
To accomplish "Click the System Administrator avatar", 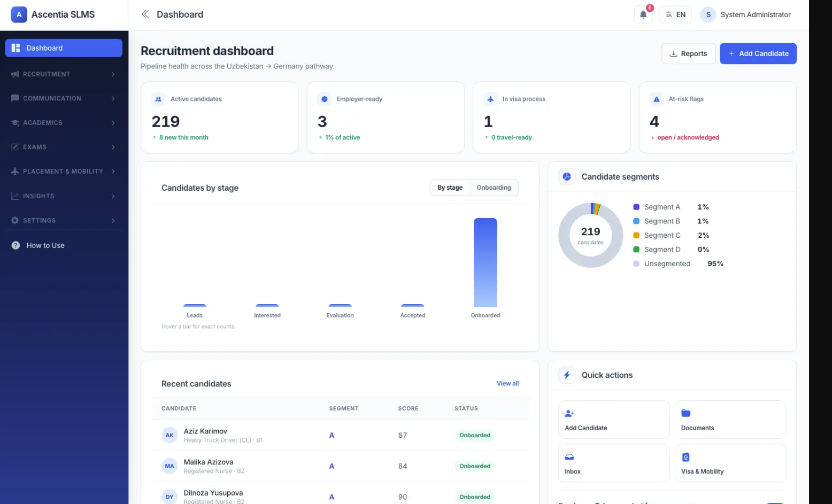I will pos(708,14).
